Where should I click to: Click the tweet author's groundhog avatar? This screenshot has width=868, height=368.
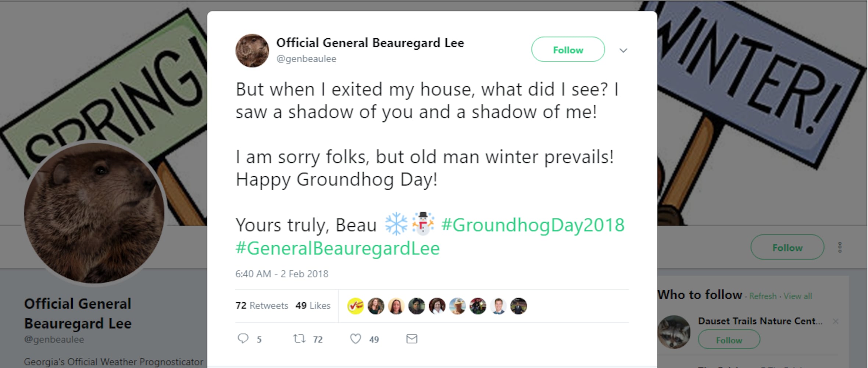252,51
